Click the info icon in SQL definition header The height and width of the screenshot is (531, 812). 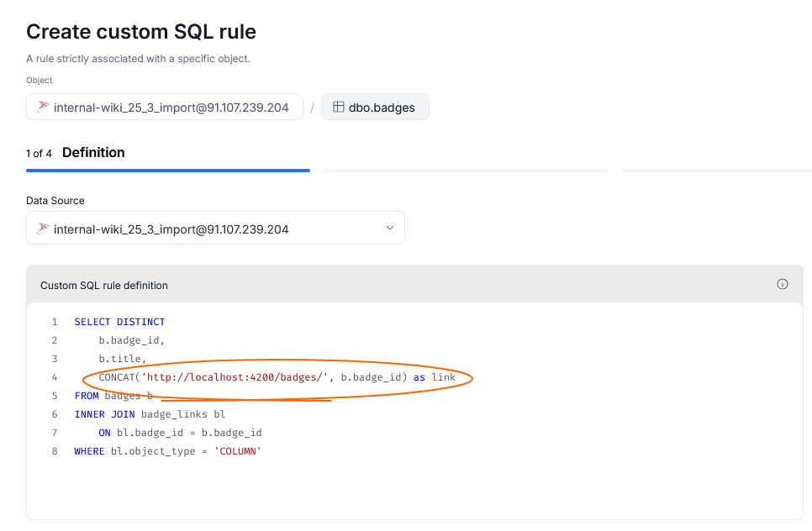coord(782,285)
